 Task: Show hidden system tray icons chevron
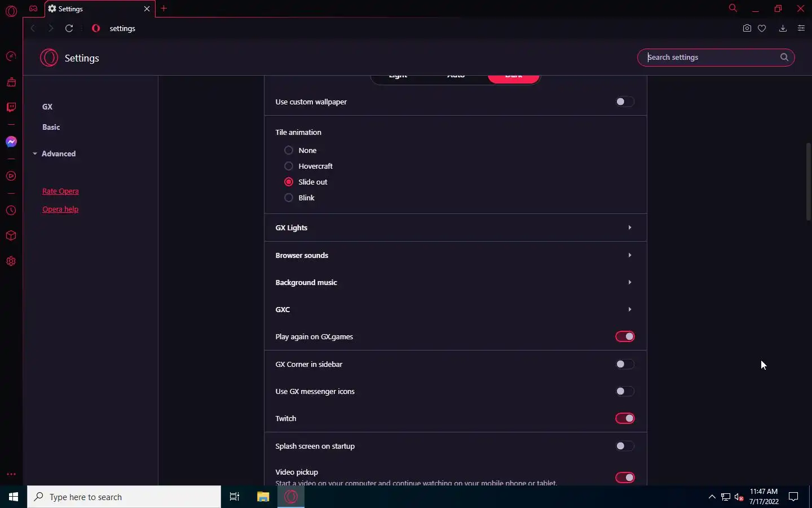712,497
